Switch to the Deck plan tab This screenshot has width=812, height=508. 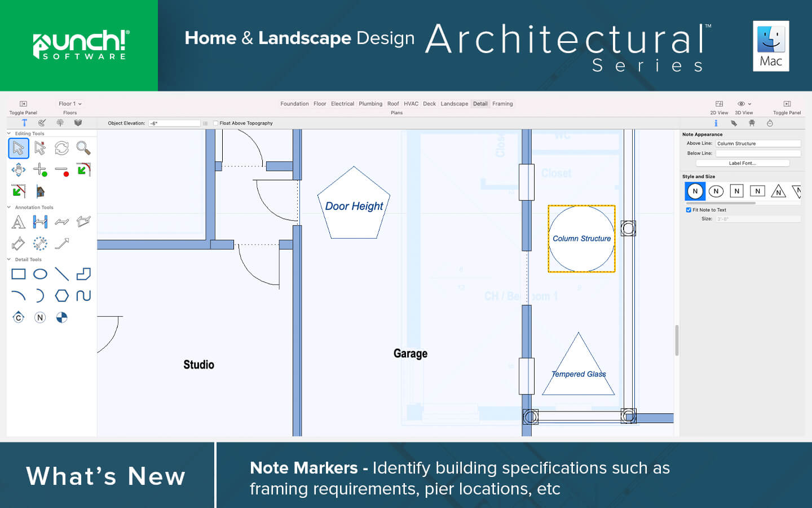coord(430,104)
